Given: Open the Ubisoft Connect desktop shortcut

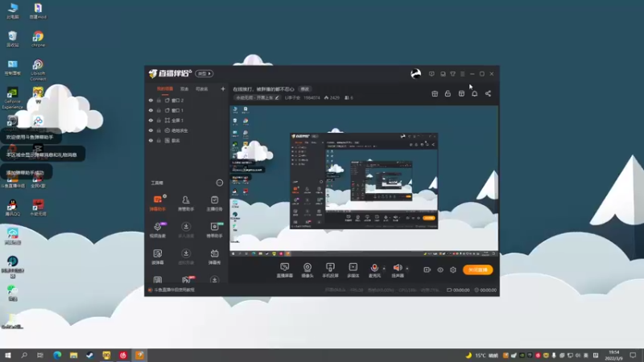Looking at the screenshot, I should 38,70.
